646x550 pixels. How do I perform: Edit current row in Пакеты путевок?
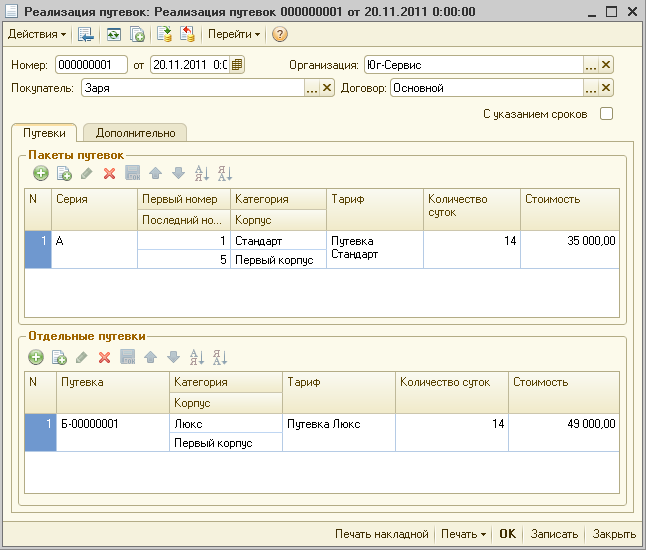coord(87,173)
